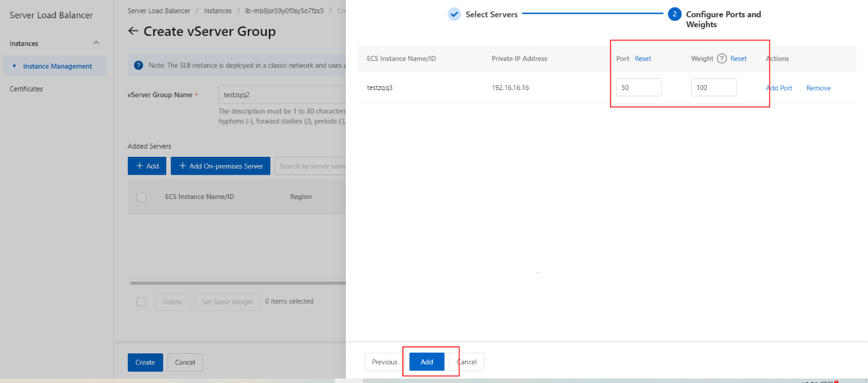Collapse the Instances sidebar section
Image resolution: width=868 pixels, height=383 pixels.
(96, 43)
